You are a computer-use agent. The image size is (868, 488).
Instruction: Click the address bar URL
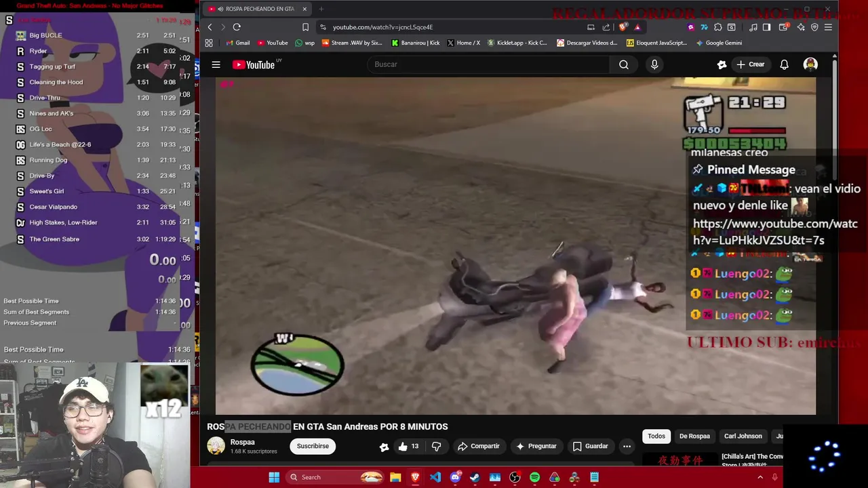tap(382, 27)
